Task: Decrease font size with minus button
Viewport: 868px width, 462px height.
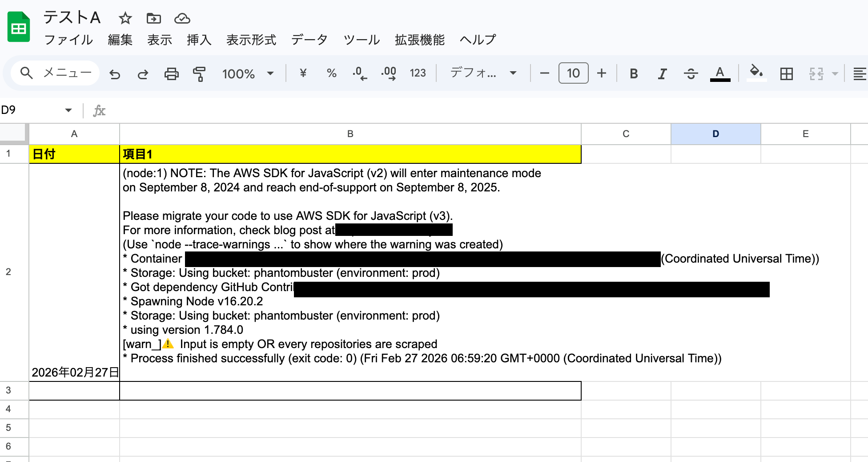Action: pyautogui.click(x=544, y=73)
